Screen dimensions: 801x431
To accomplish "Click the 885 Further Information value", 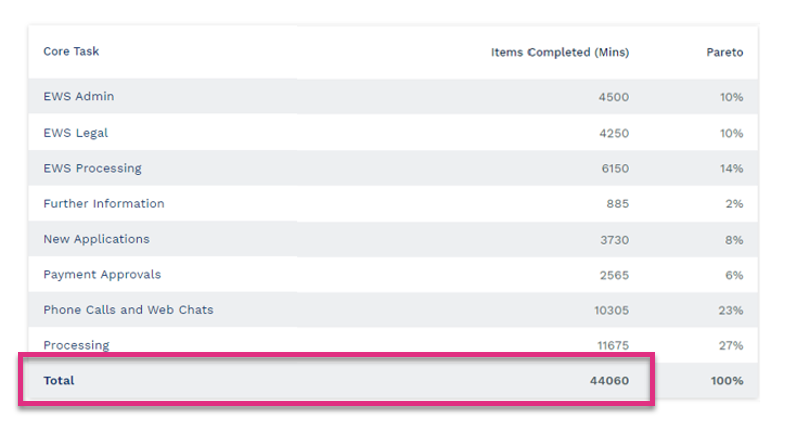I will point(618,204).
